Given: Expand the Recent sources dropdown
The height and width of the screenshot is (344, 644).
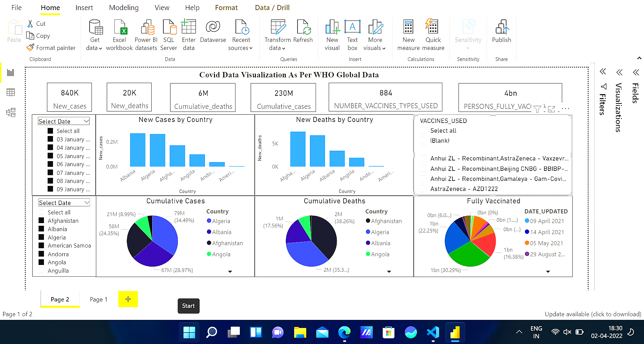Looking at the screenshot, I should point(240,48).
